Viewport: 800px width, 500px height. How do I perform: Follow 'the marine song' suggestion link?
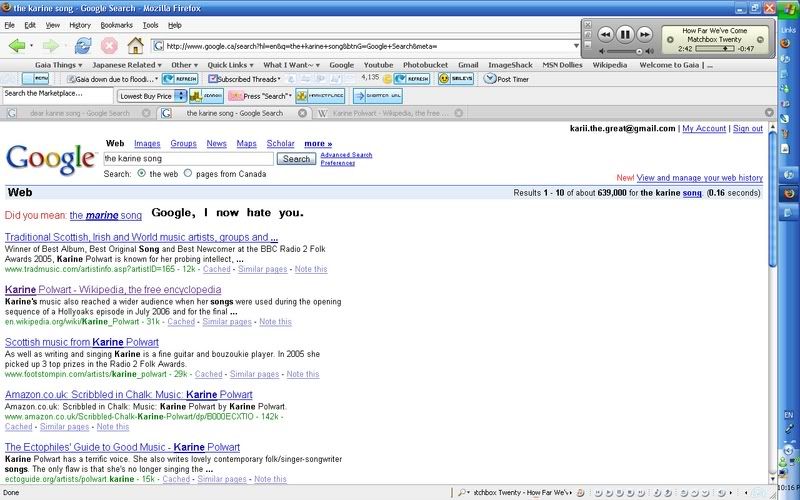[x=106, y=215]
